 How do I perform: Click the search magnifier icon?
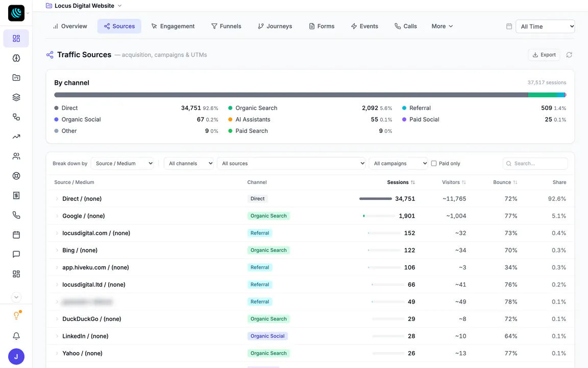pyautogui.click(x=509, y=164)
